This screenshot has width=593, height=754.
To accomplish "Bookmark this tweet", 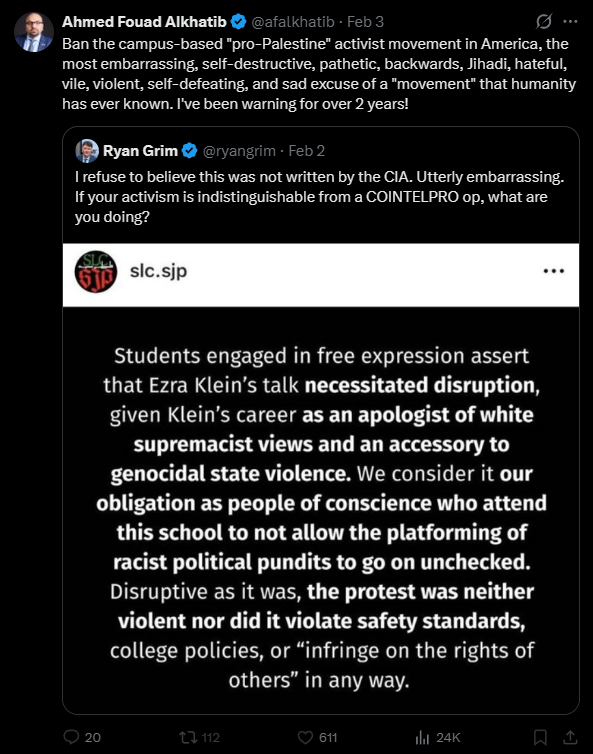I will pos(540,737).
